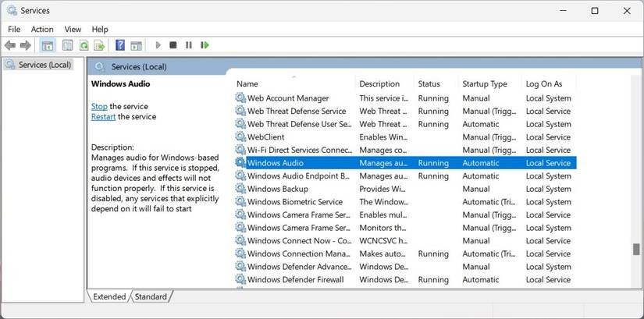
Task: Select the Windows Defender Firewall service
Action: pos(295,279)
